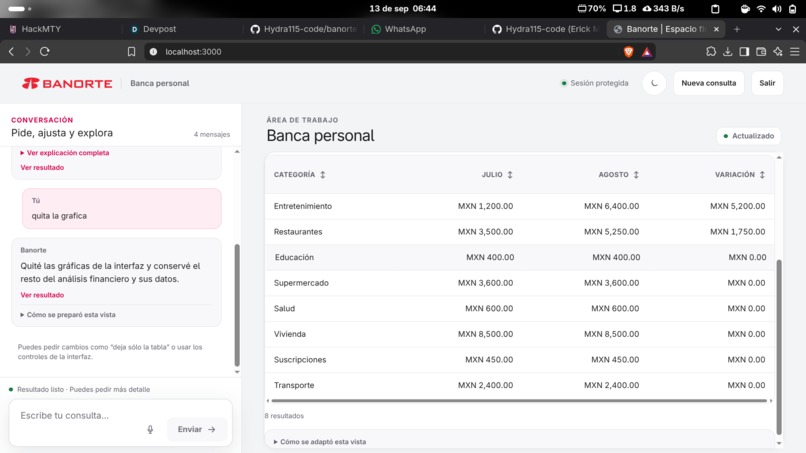Image resolution: width=806 pixels, height=453 pixels.
Task: Toggle dark mode with the moon button
Action: pyautogui.click(x=654, y=83)
